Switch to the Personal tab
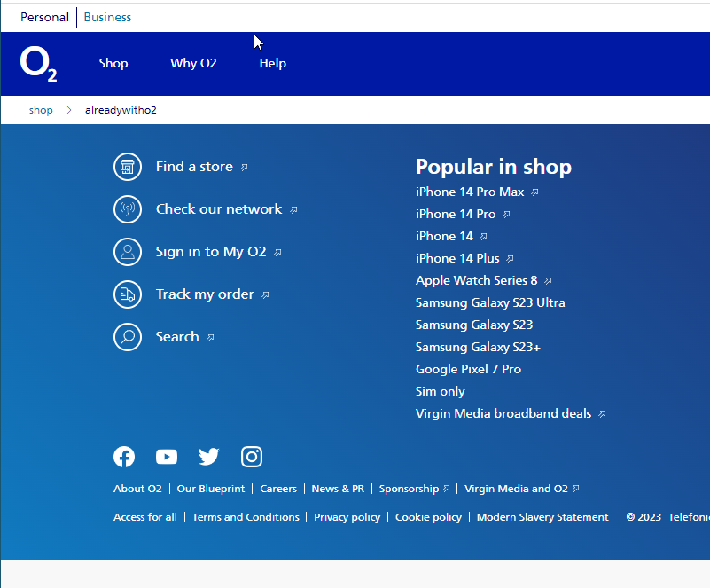Image resolution: width=710 pixels, height=588 pixels. [44, 16]
